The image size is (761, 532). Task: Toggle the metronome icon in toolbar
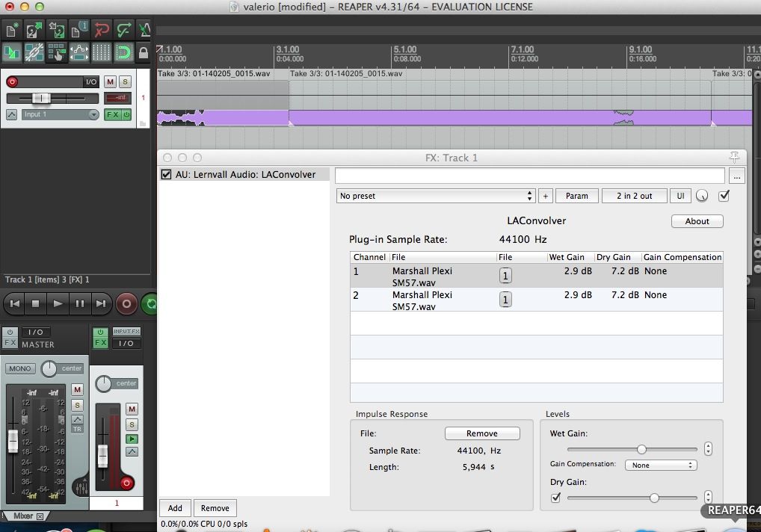coord(144,30)
